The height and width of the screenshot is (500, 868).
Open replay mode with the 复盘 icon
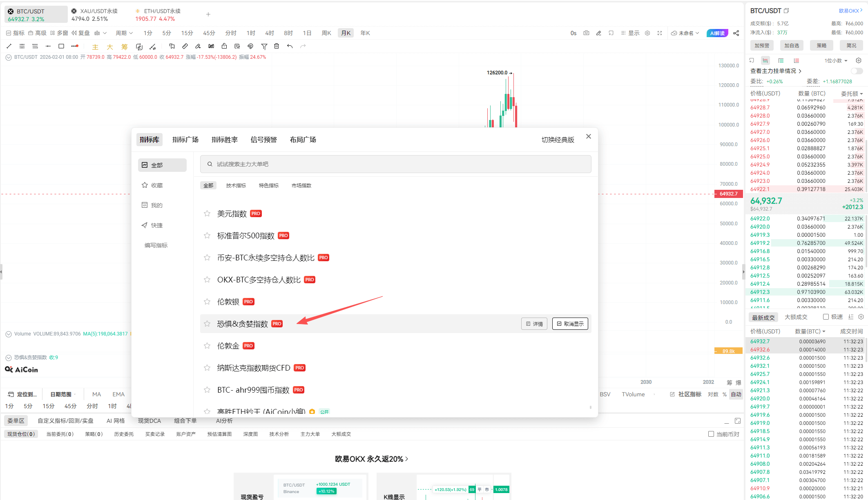[80, 33]
